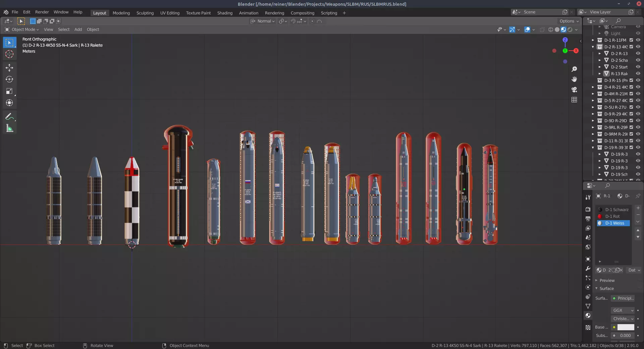Image resolution: width=644 pixels, height=349 pixels.
Task: Open the Render properties tab
Action: point(588,209)
